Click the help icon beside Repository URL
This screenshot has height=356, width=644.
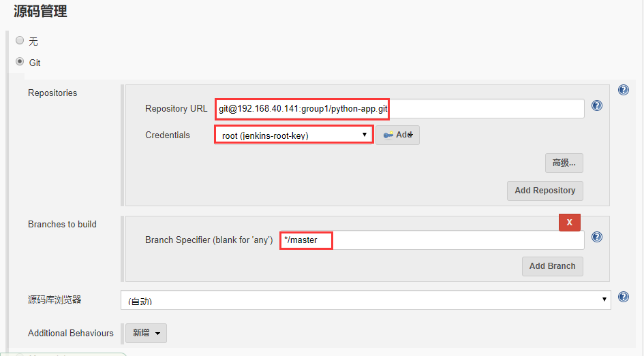597,106
